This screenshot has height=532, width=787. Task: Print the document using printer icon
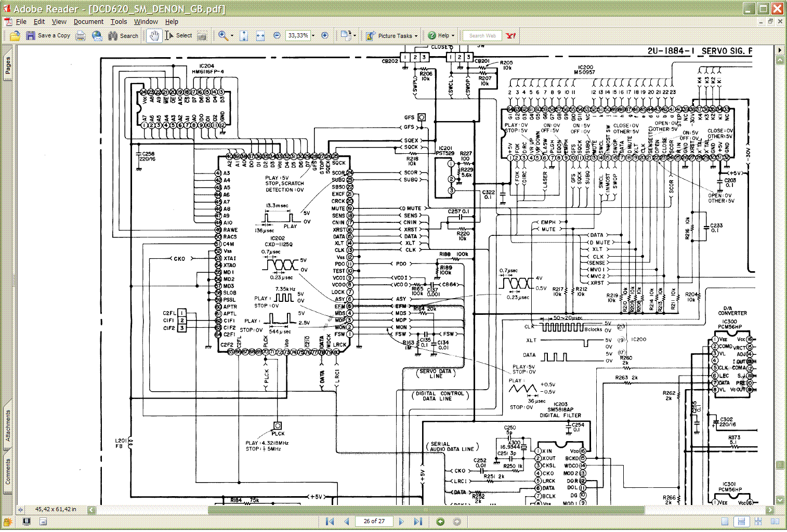pyautogui.click(x=81, y=35)
